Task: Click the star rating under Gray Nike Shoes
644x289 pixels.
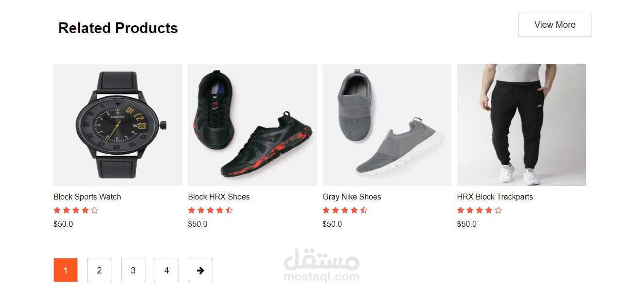Action: point(345,210)
